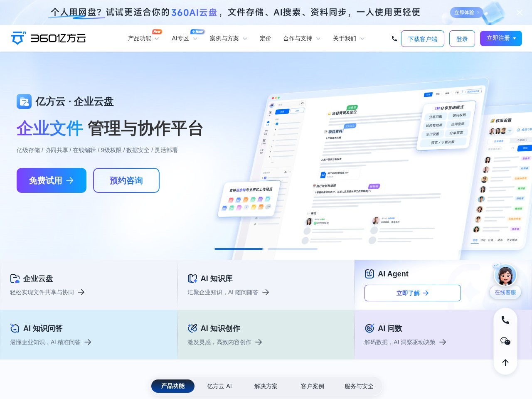532x399 pixels.
Task: Click the AI 知识创作 card title
Action: tap(220, 328)
